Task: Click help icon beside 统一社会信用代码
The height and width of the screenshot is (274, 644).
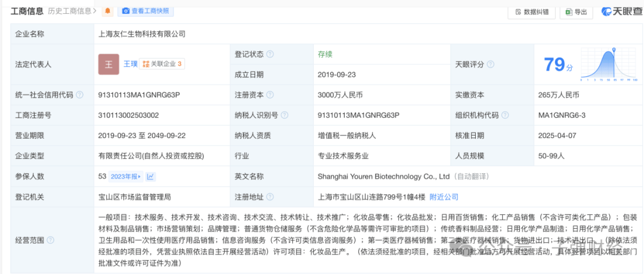Action: coord(80,95)
